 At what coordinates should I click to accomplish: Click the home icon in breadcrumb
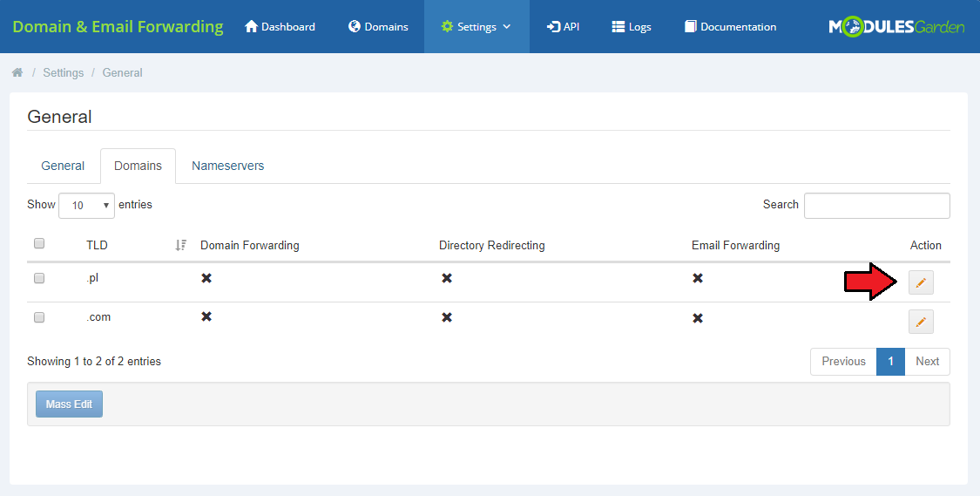[17, 72]
